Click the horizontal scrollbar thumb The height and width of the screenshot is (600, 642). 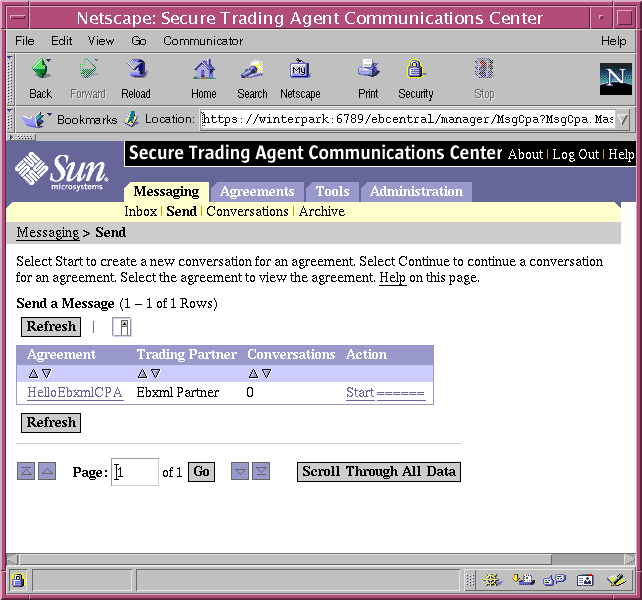[x=285, y=559]
